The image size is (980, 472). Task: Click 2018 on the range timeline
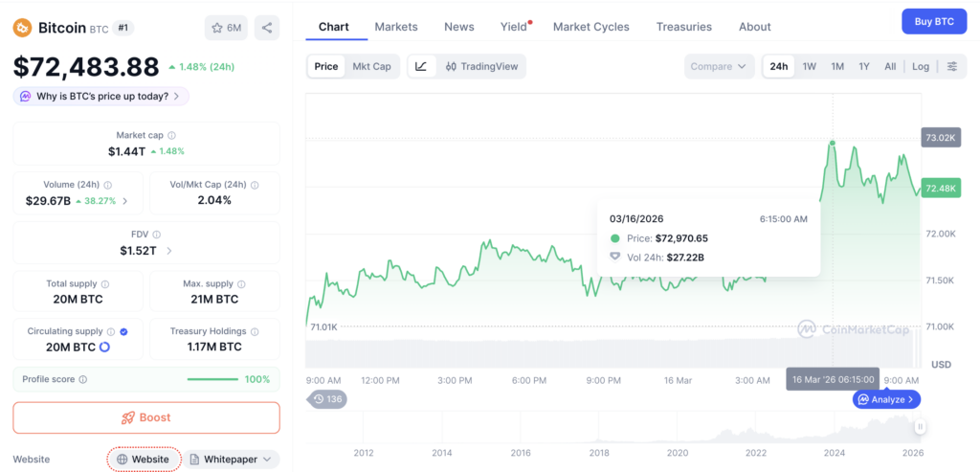[x=599, y=453]
